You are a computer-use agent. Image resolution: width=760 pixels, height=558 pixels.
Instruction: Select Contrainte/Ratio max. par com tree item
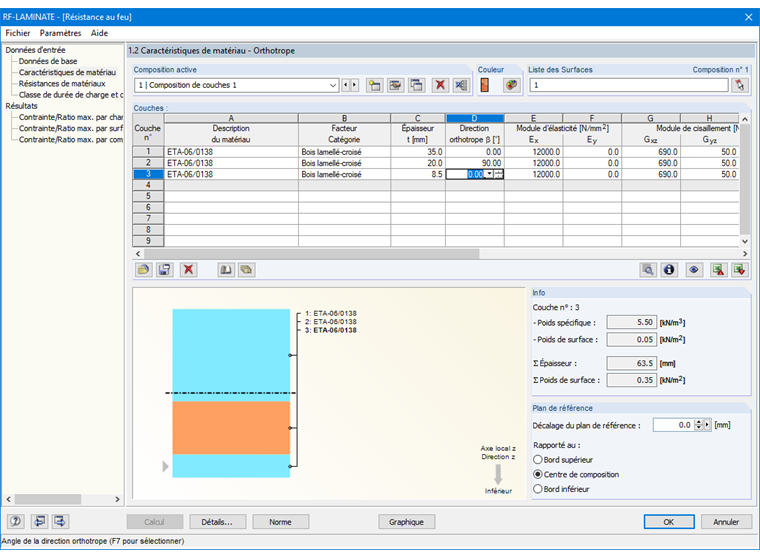(x=71, y=140)
